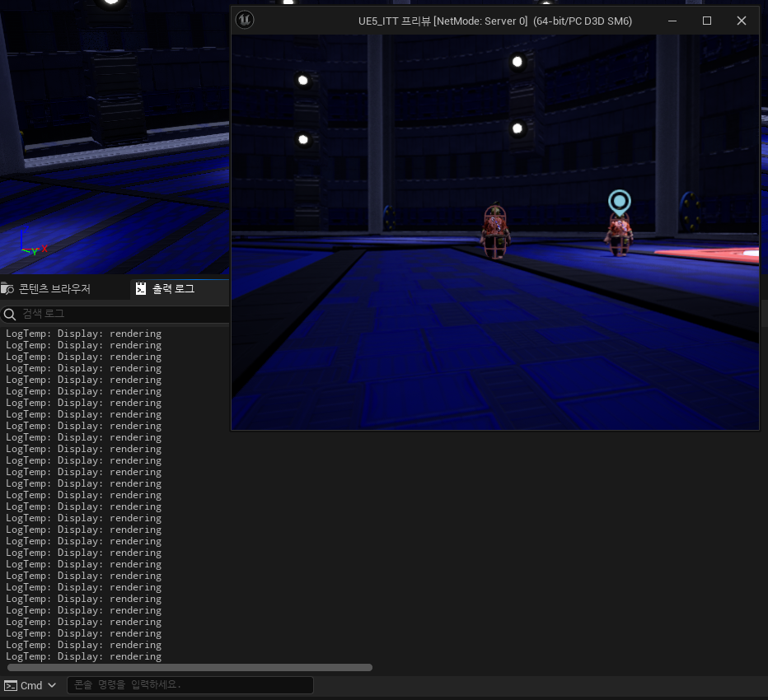This screenshot has width=768, height=700.
Task: Open the Cmd console type dropdown
Action: pos(30,685)
